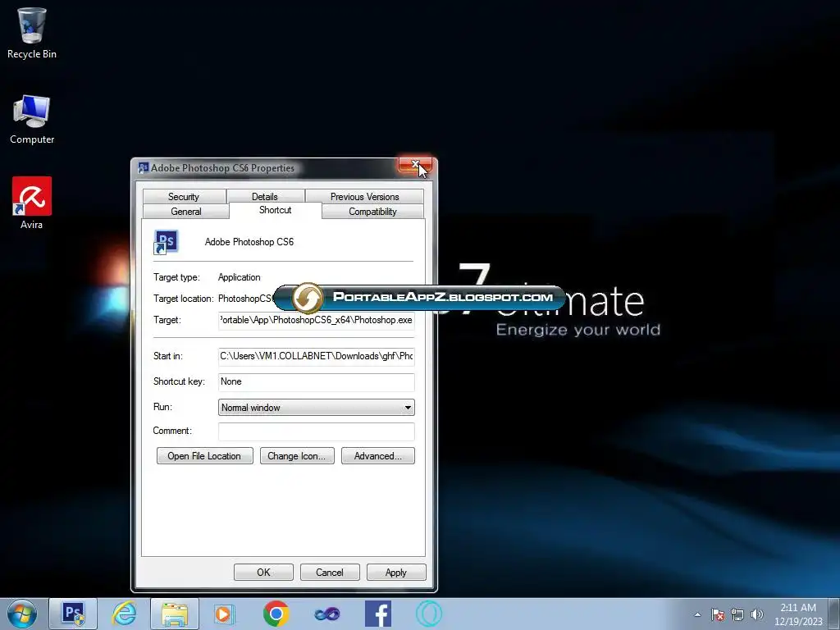Click the Photoshop icon inside Properties dialog
The width and height of the screenshot is (840, 630).
166,242
